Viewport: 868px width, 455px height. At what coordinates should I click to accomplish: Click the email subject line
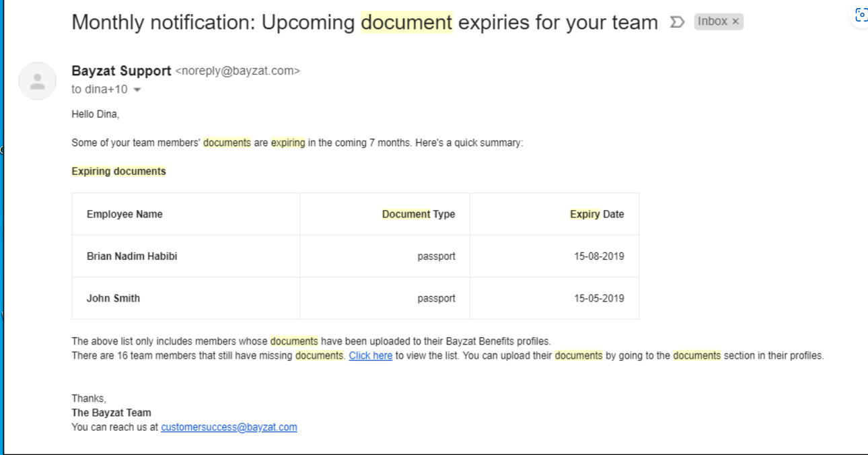(x=364, y=22)
